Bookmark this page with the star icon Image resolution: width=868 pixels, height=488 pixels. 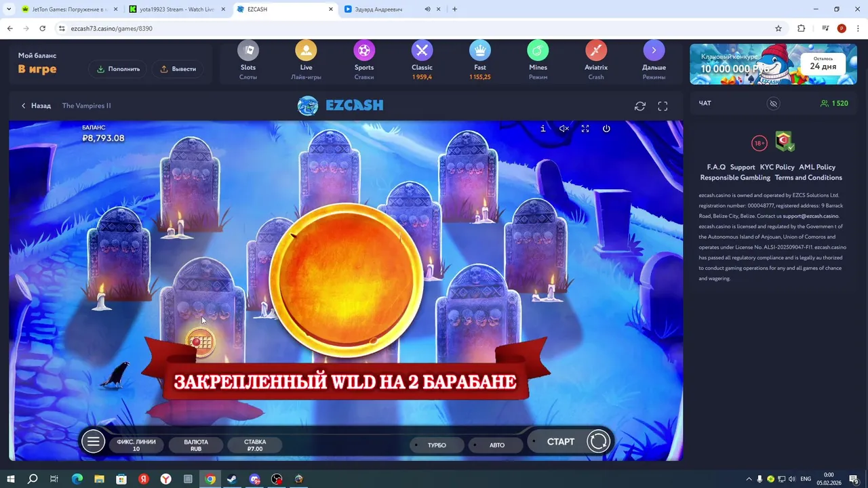click(x=778, y=28)
